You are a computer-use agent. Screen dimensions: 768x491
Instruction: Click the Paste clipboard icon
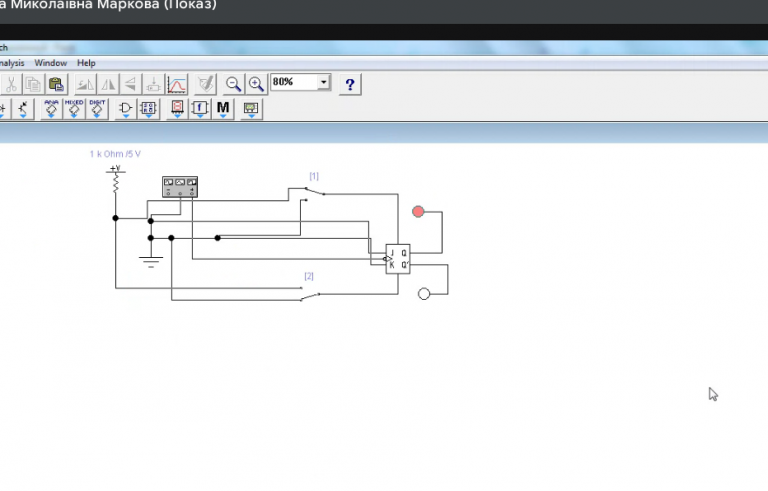tap(56, 84)
